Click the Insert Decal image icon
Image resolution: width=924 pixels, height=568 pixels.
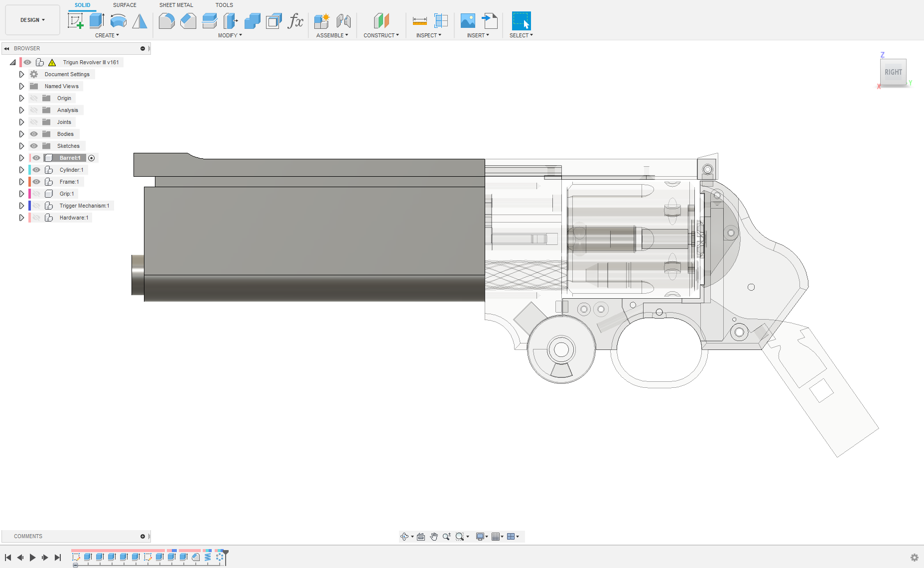point(468,21)
